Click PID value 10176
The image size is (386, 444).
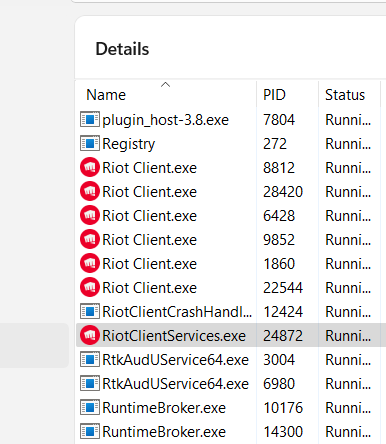point(283,408)
